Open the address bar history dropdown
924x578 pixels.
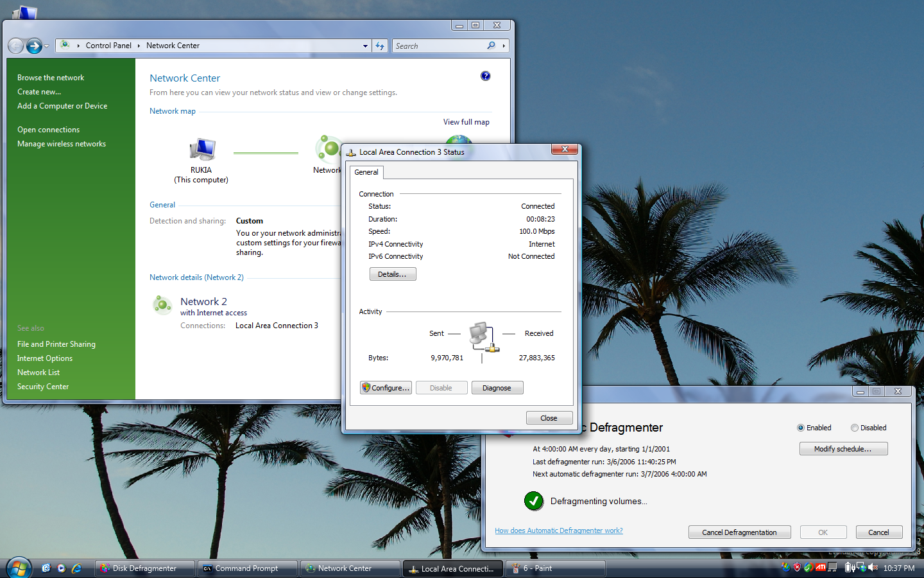(365, 46)
